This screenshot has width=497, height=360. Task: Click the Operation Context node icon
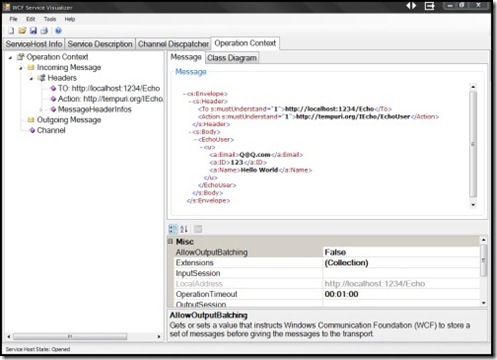pyautogui.click(x=21, y=57)
